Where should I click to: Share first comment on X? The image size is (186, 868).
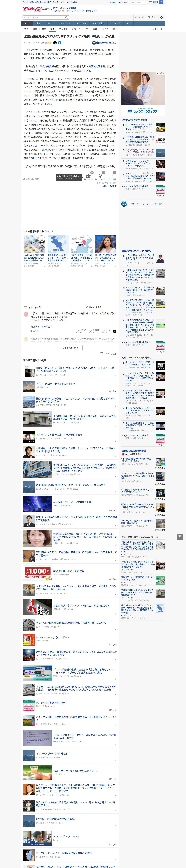(114, 331)
